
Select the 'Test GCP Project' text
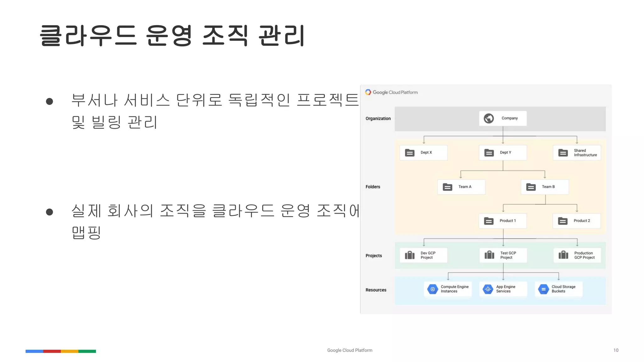click(508, 255)
